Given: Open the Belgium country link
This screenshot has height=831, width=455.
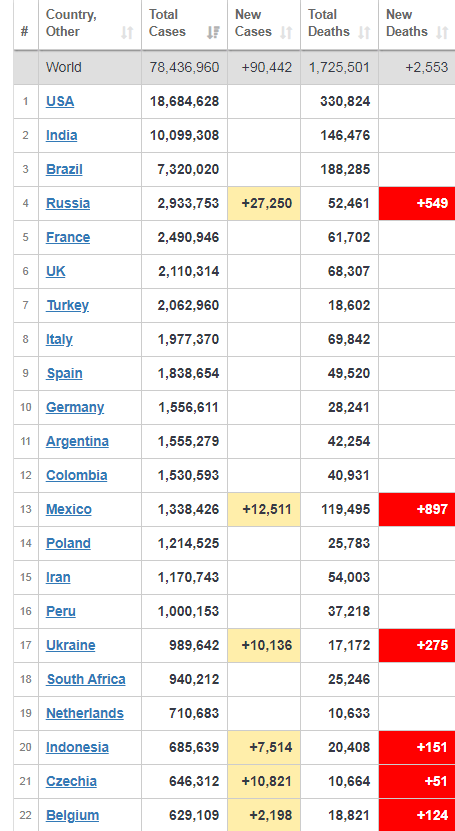Looking at the screenshot, I should pyautogui.click(x=73, y=815).
